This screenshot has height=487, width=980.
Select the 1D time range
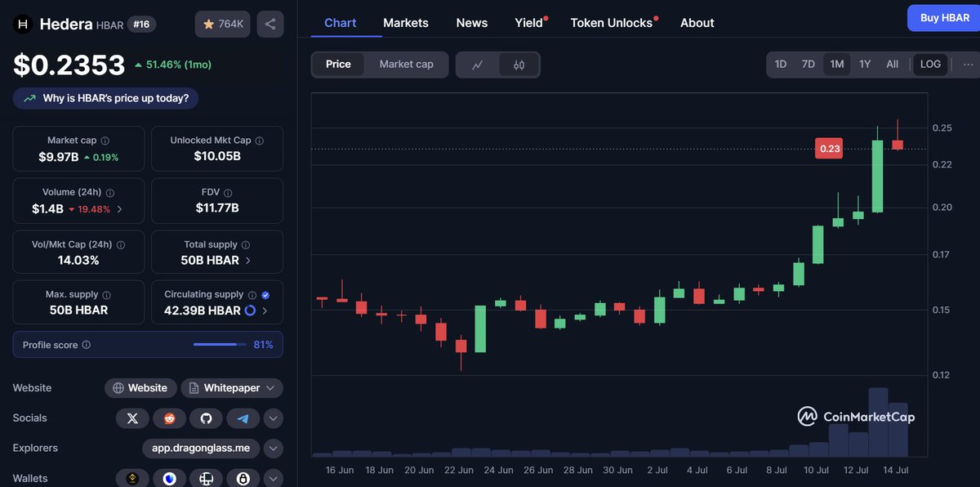781,65
